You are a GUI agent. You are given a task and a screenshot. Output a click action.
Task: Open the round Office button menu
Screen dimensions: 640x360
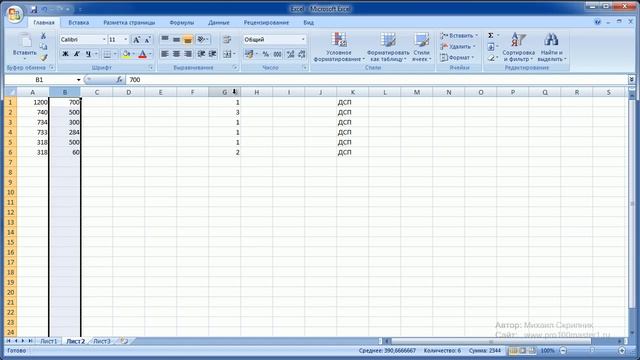click(x=14, y=15)
